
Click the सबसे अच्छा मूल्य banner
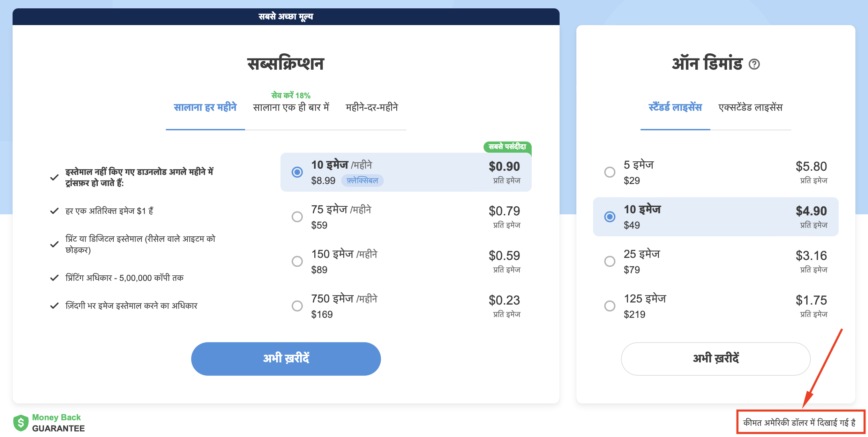click(285, 16)
